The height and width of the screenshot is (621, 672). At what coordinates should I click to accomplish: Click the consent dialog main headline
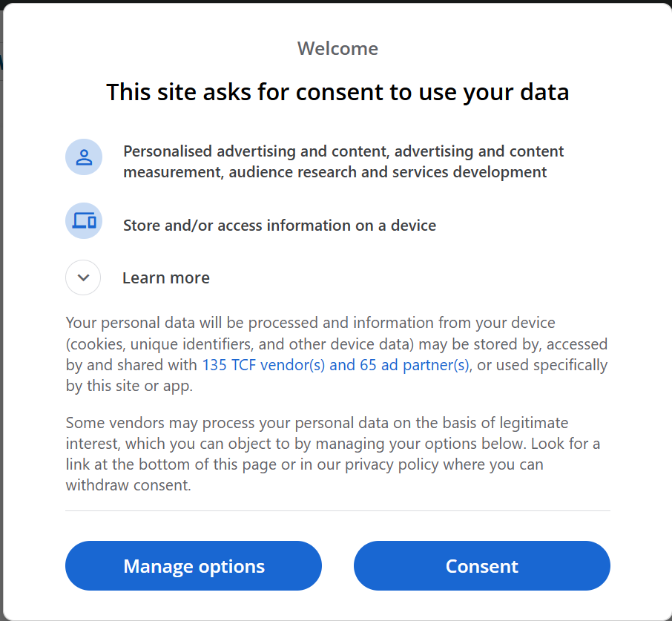click(337, 92)
